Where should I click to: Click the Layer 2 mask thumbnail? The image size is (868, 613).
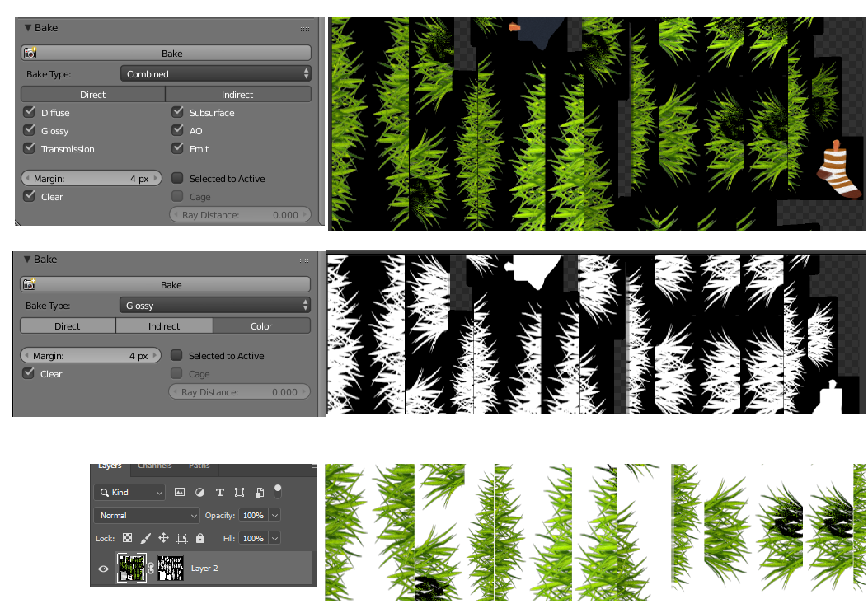coord(171,568)
